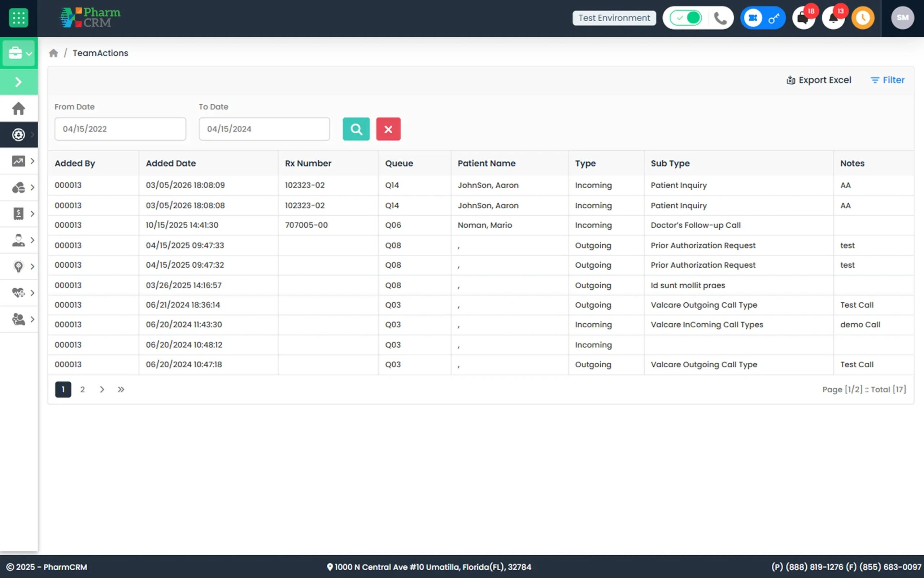Toggle the green availability switch
The height and width of the screenshot is (578, 924).
coord(686,18)
